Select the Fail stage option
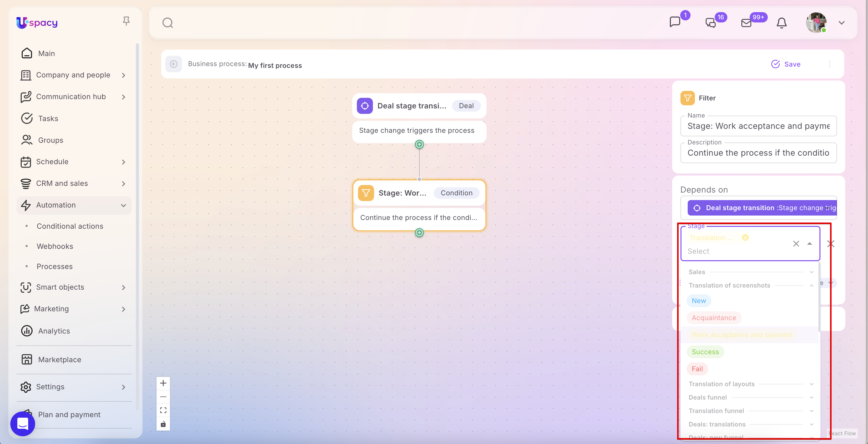 (x=697, y=369)
